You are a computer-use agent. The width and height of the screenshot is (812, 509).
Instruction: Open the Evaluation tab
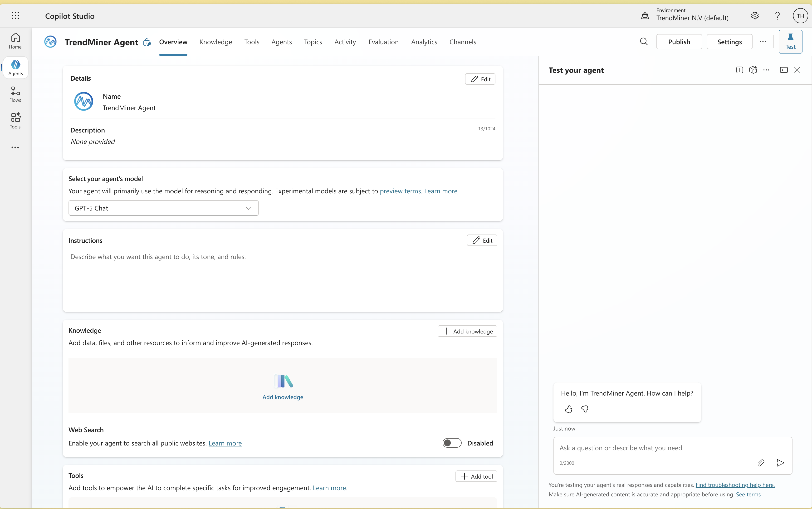pyautogui.click(x=383, y=42)
